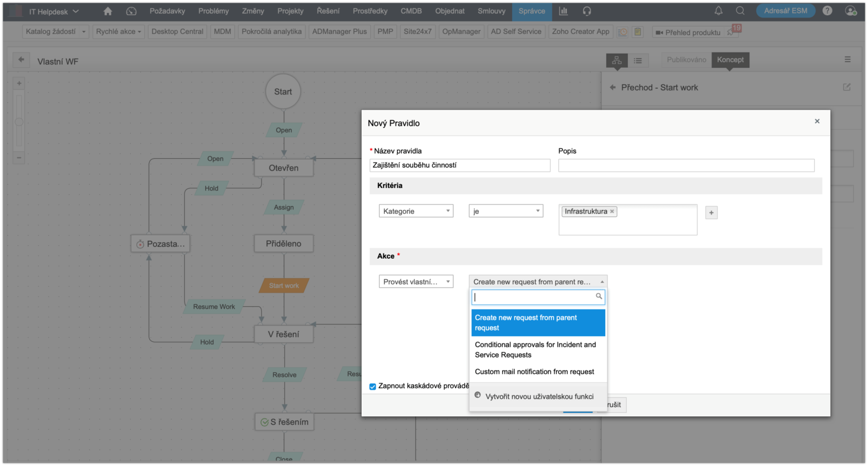Expand the 'je' operator dropdown
Screen dimensions: 868x466
(x=506, y=211)
